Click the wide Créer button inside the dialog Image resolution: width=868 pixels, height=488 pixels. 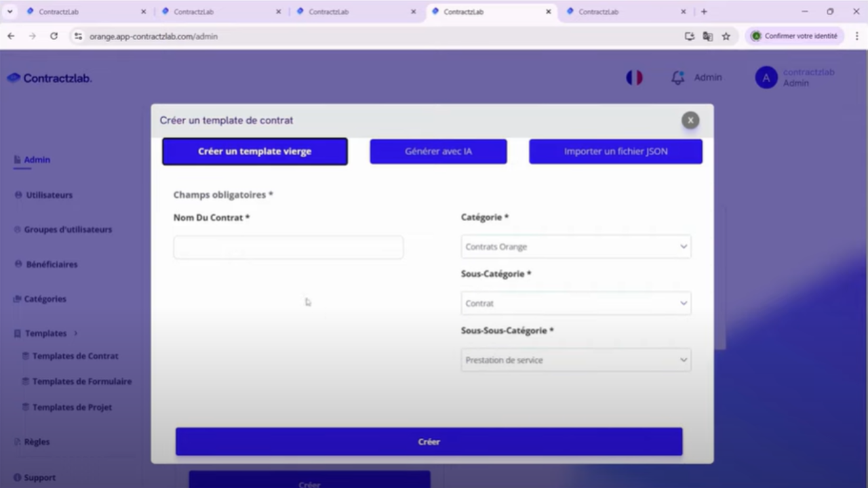pos(429,442)
